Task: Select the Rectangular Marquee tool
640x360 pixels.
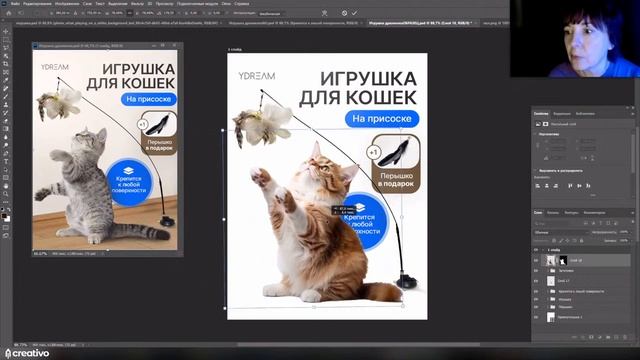Action: [x=6, y=40]
